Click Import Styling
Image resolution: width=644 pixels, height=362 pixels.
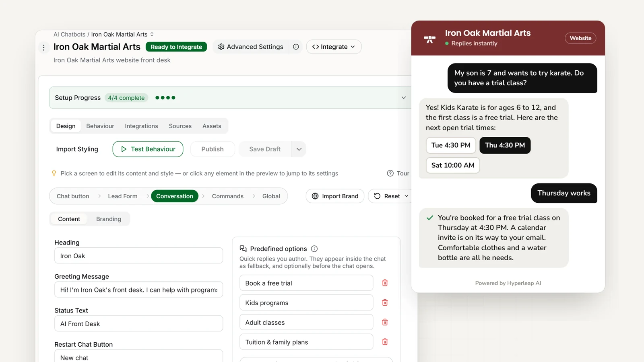tap(77, 149)
